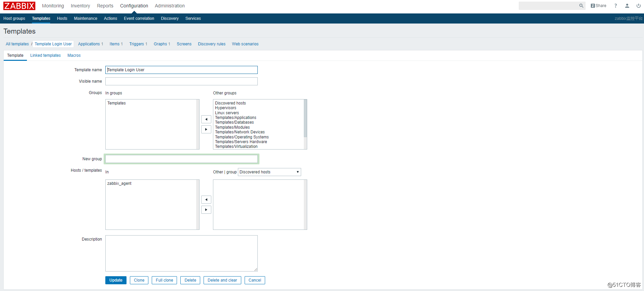This screenshot has width=644, height=291.
Task: Open Template Login User breadcrumb link
Action: pos(53,44)
